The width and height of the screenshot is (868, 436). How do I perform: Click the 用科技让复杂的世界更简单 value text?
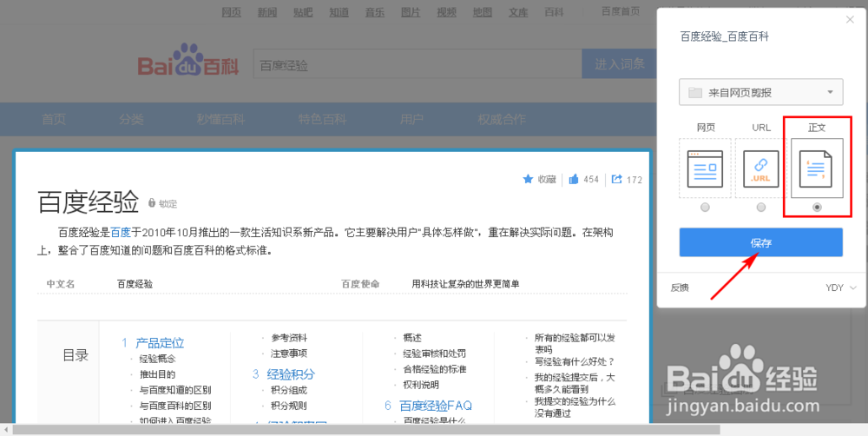click(465, 284)
